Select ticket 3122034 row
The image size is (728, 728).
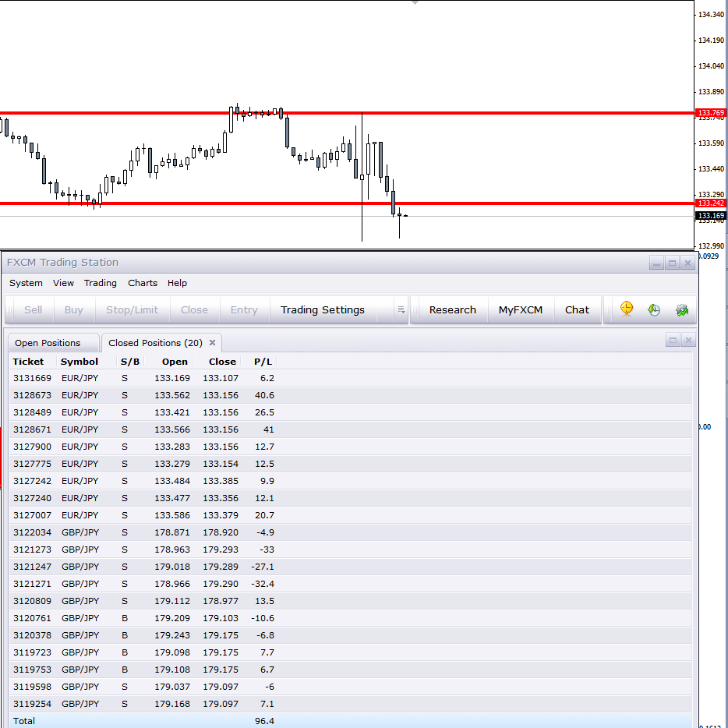tap(350, 532)
